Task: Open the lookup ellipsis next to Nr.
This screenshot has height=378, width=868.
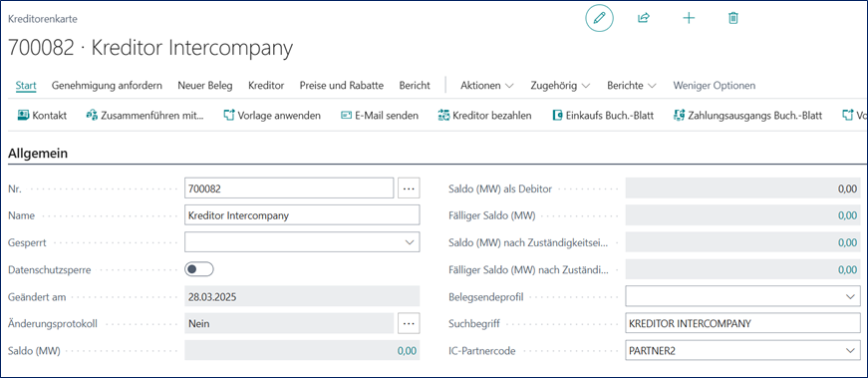Action: click(x=409, y=189)
